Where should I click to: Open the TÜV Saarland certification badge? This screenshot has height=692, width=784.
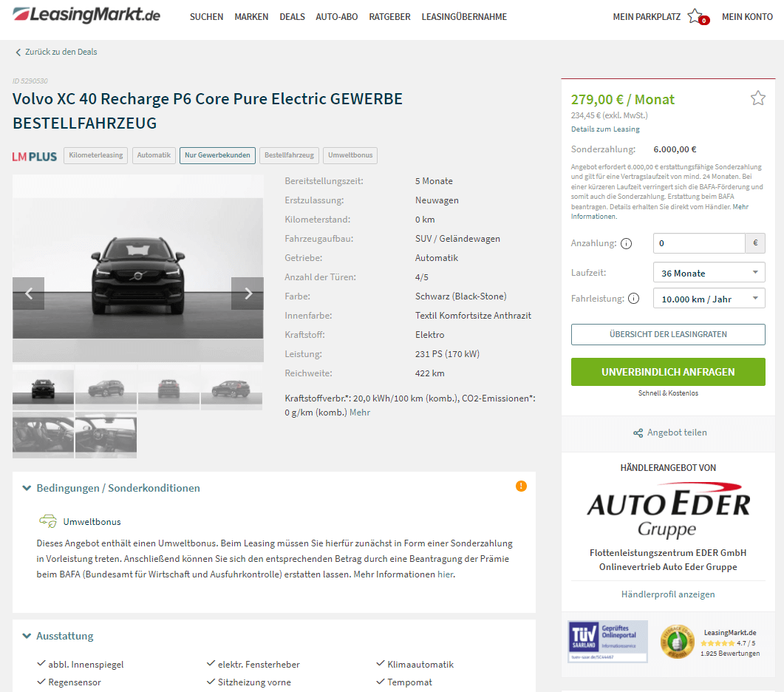pyautogui.click(x=607, y=642)
